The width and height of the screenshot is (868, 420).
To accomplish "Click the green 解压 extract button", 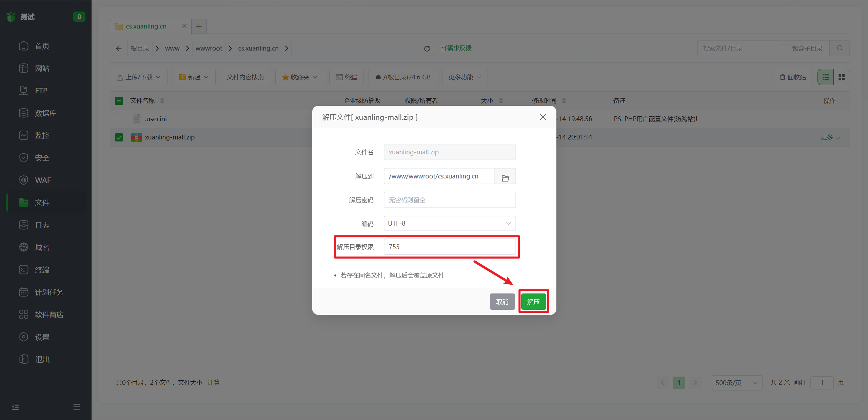I will 533,301.
